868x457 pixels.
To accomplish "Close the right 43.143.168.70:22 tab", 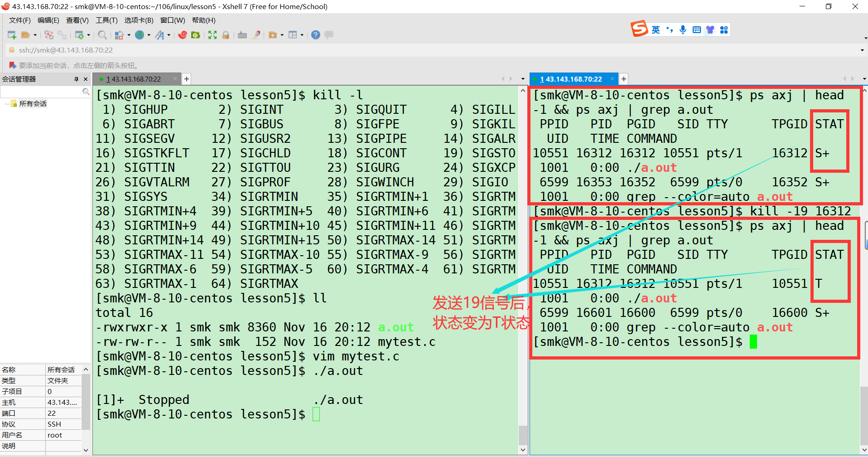I will point(612,79).
